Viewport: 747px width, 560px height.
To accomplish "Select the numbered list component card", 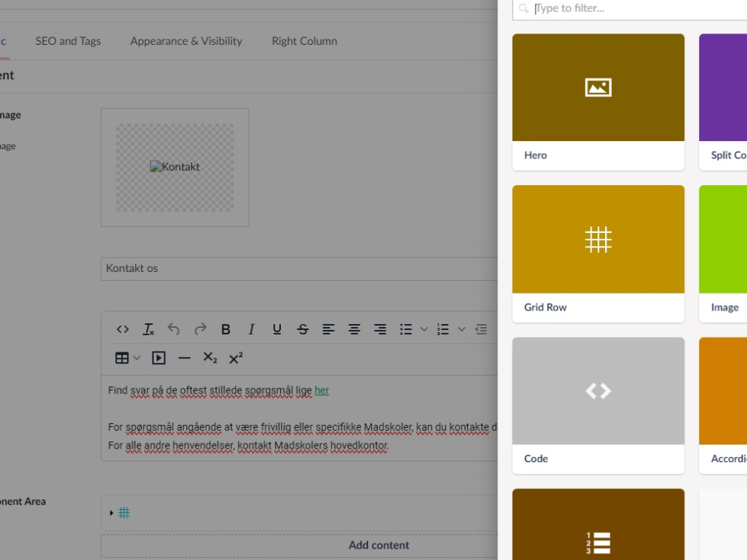I will pyautogui.click(x=598, y=524).
